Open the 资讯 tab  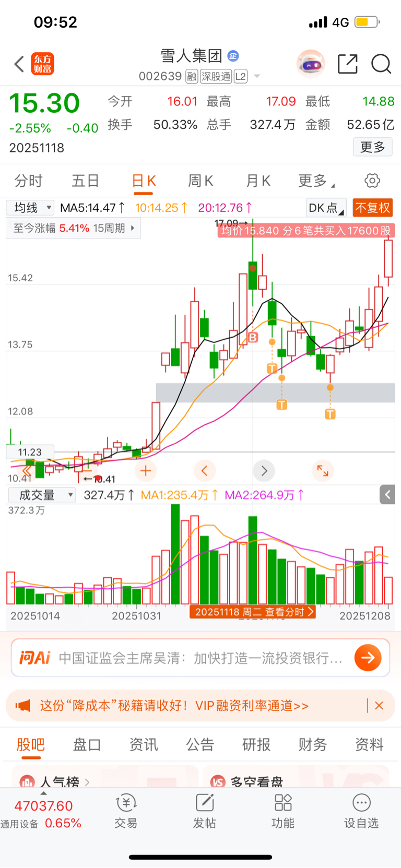(144, 744)
